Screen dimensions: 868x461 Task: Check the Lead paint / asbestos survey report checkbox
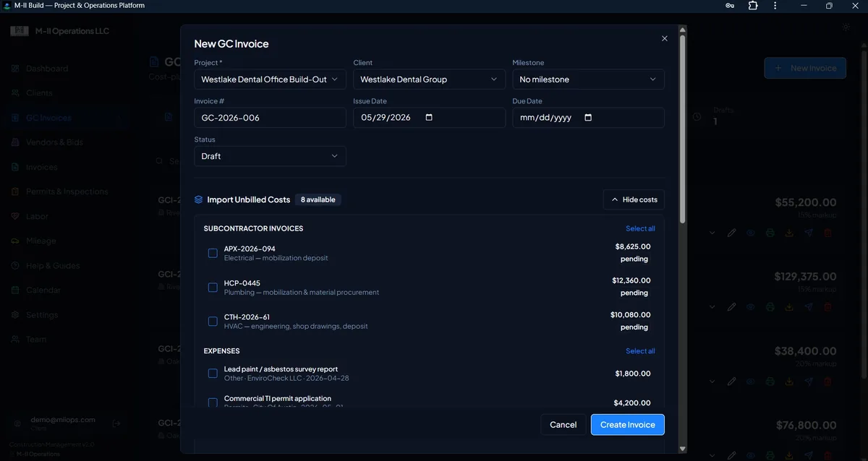coord(213,374)
